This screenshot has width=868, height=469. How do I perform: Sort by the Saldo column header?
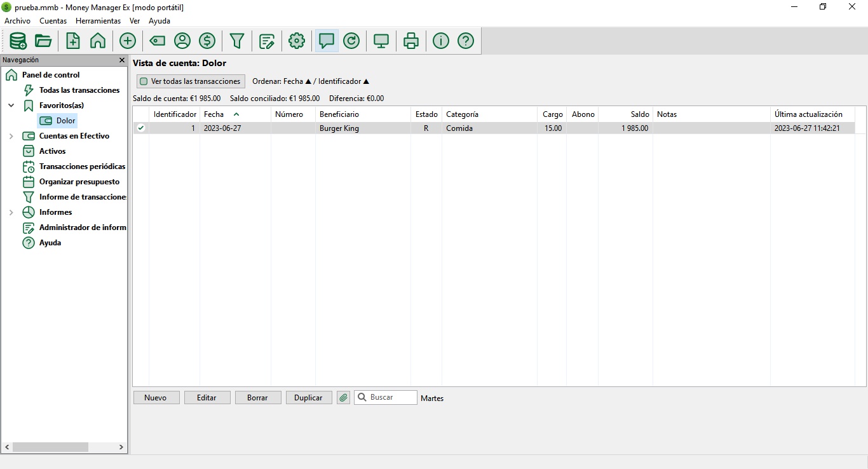(625, 114)
